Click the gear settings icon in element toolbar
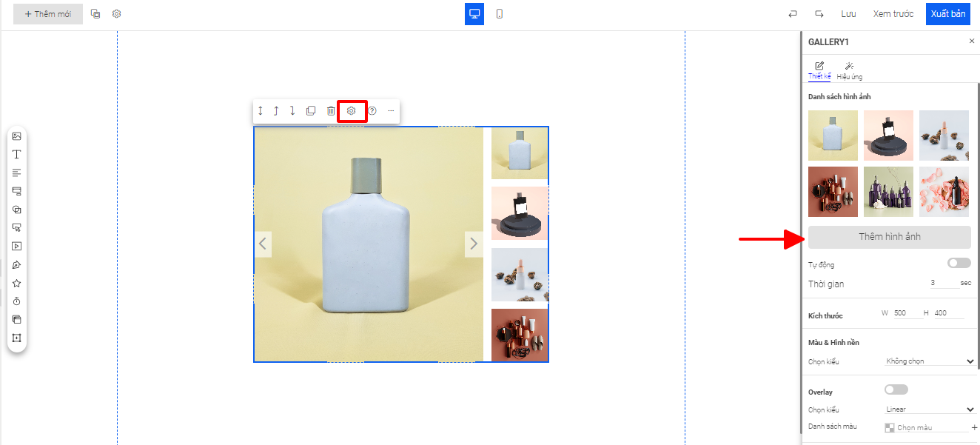Viewport: 980px width, 445px height. point(352,111)
